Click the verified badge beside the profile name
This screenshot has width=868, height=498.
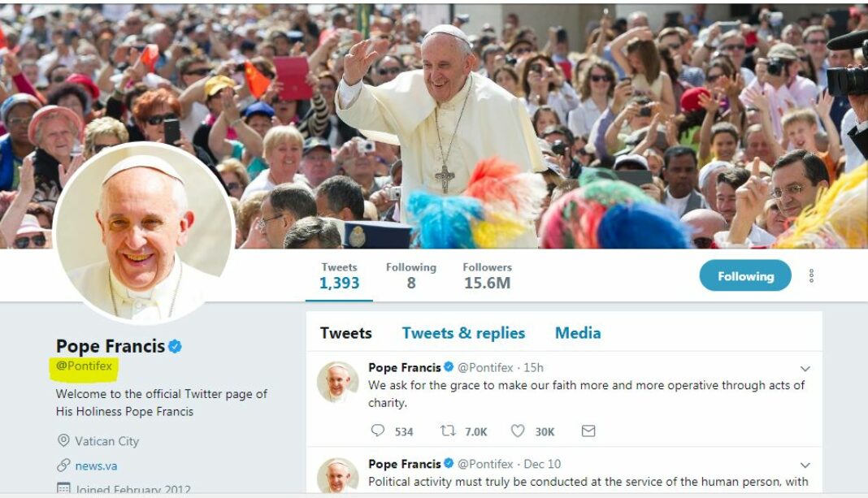(176, 347)
